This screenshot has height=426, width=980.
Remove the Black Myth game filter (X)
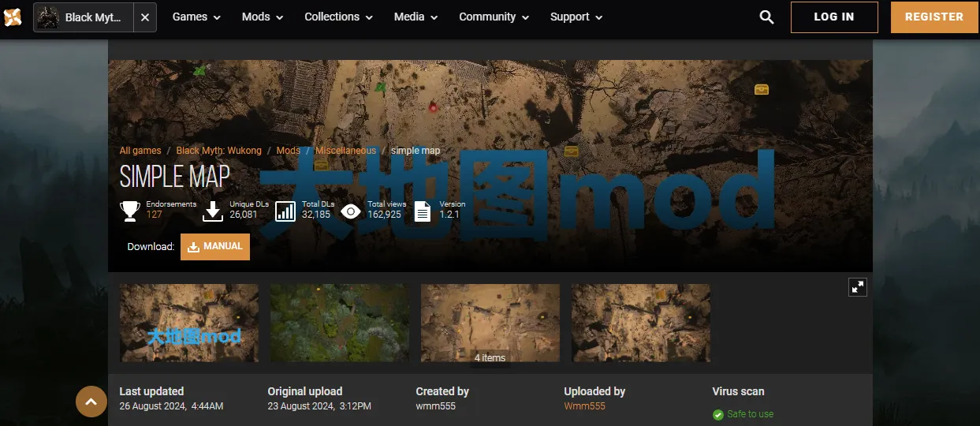(x=144, y=17)
